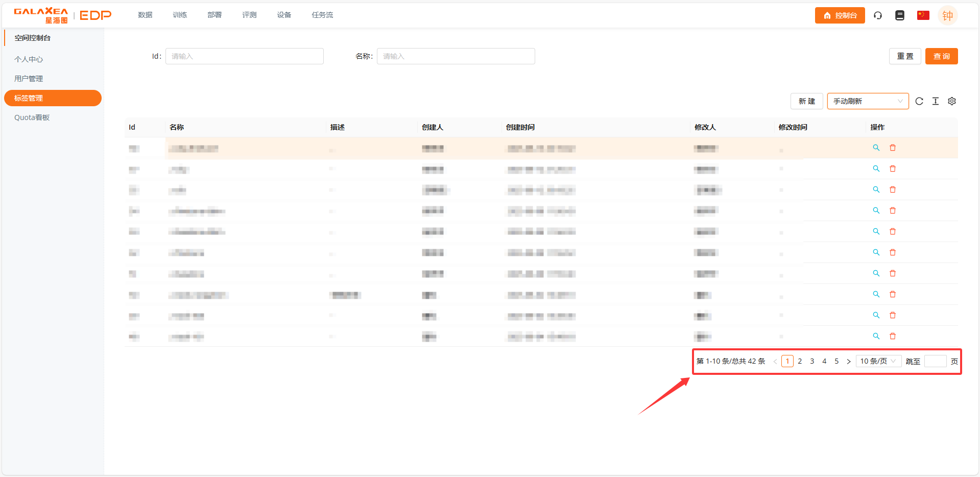Expand the 10 条/页 page size dropdown

click(878, 361)
